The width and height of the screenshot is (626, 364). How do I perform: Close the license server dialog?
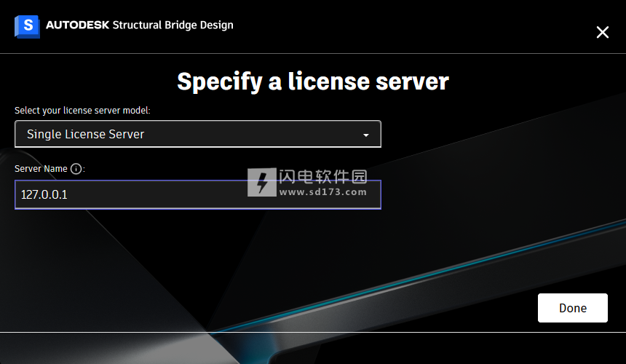[603, 32]
